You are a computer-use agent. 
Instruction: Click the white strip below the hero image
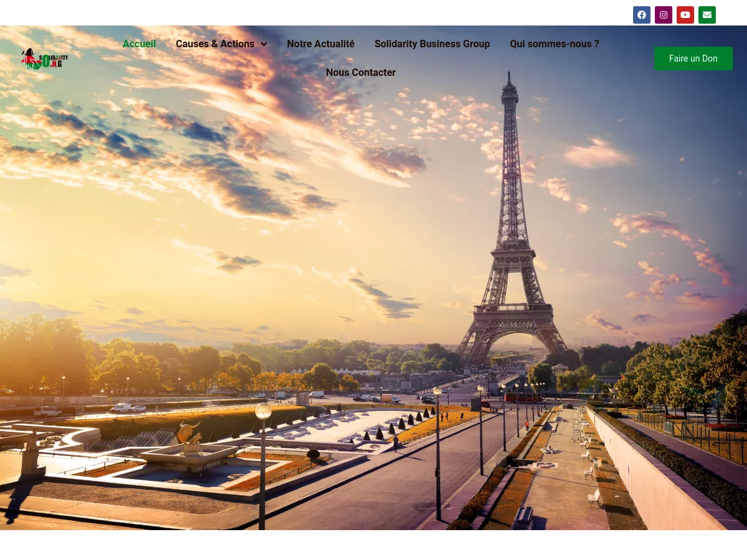tap(374, 545)
